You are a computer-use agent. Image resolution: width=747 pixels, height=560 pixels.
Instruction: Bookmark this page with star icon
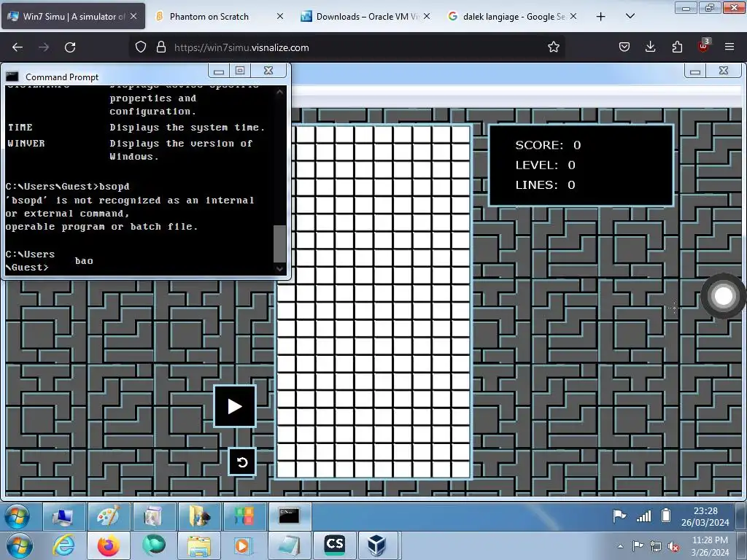tap(553, 47)
